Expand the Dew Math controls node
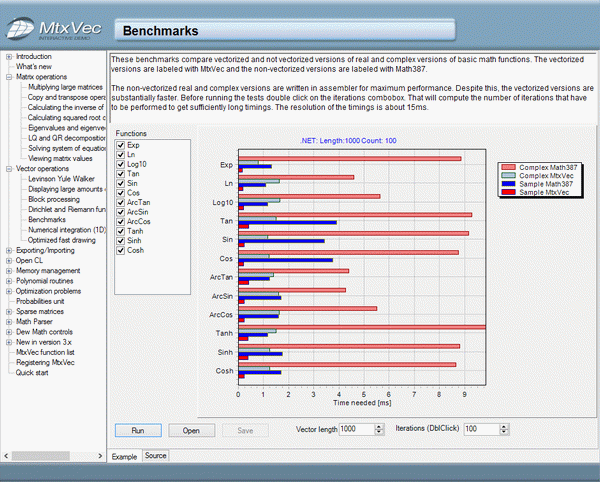 click(x=9, y=332)
